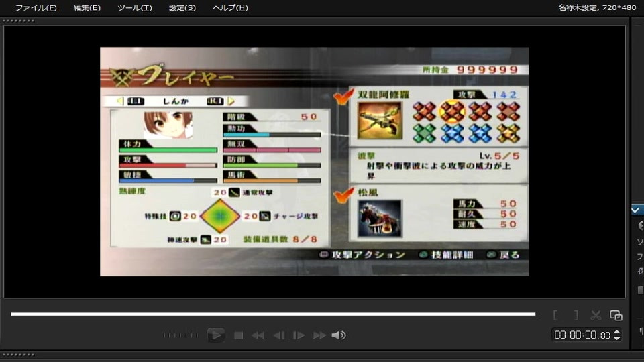This screenshot has width=644, height=362.
Task: Step forward one frame with Next Frame
Action: (x=299, y=335)
